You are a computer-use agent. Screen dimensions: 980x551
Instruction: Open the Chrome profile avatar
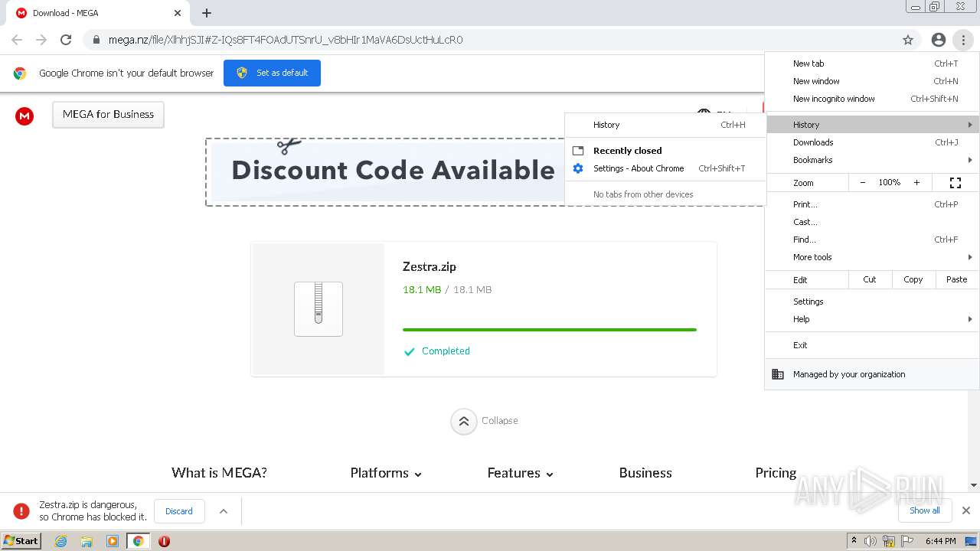pos(939,40)
